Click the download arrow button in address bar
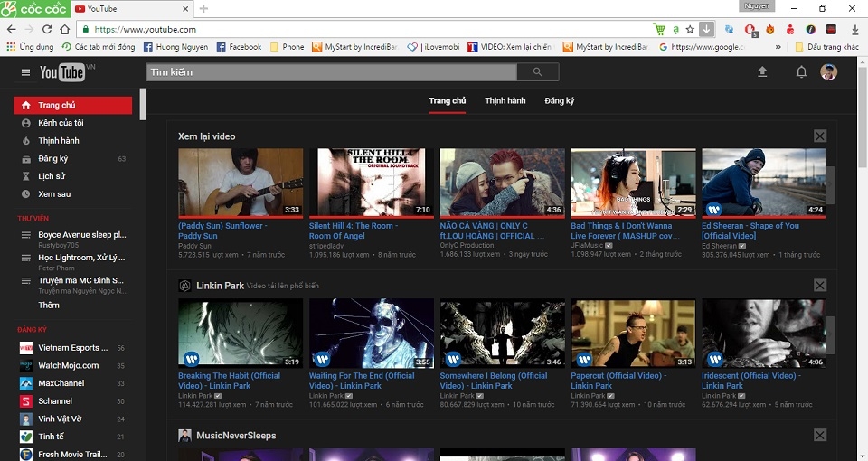Image resolution: width=868 pixels, height=461 pixels. click(x=707, y=29)
